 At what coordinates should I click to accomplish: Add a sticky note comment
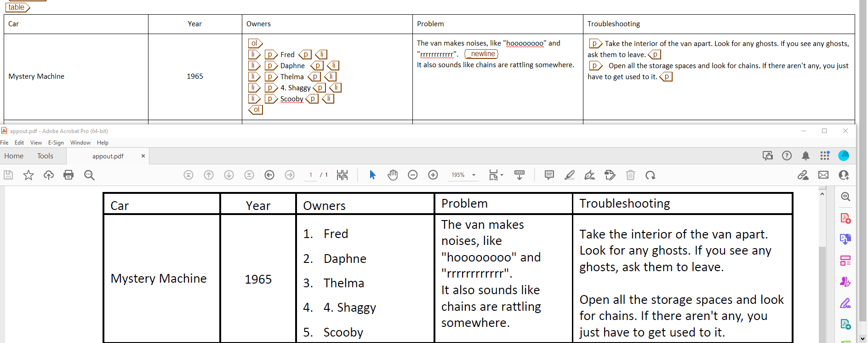click(549, 175)
